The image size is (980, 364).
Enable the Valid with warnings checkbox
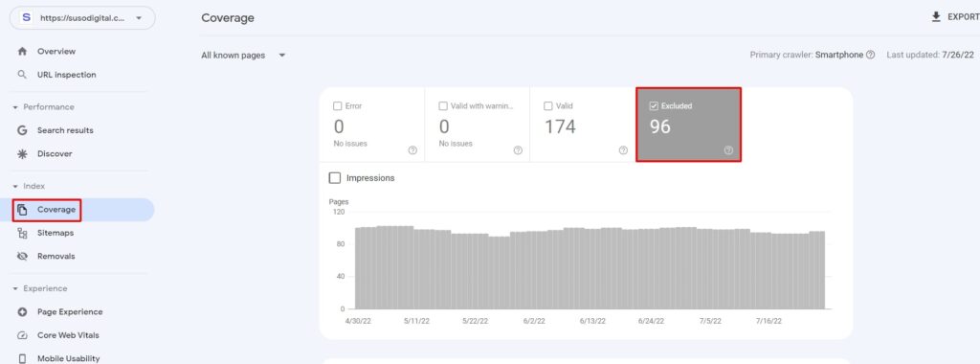[443, 105]
